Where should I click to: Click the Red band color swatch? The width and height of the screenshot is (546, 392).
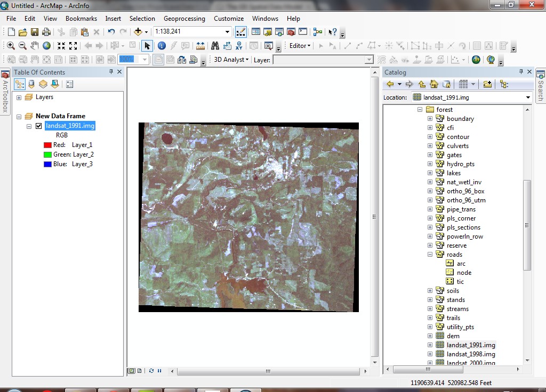(x=47, y=145)
